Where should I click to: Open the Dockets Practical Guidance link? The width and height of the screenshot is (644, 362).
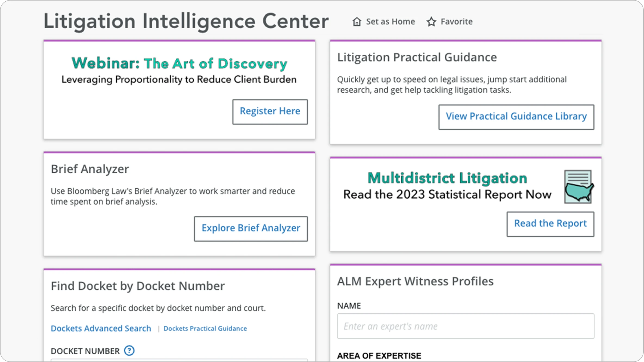point(205,328)
